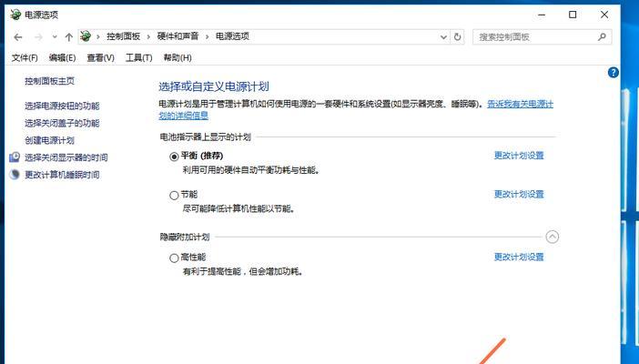Open the 编辑(E) menu

coord(62,58)
